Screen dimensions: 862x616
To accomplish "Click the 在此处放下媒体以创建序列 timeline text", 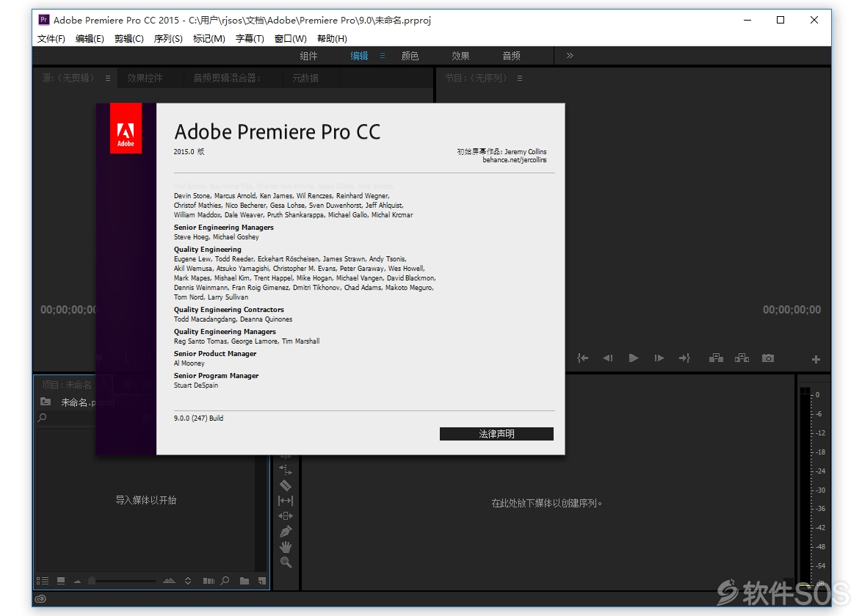I will tap(546, 504).
